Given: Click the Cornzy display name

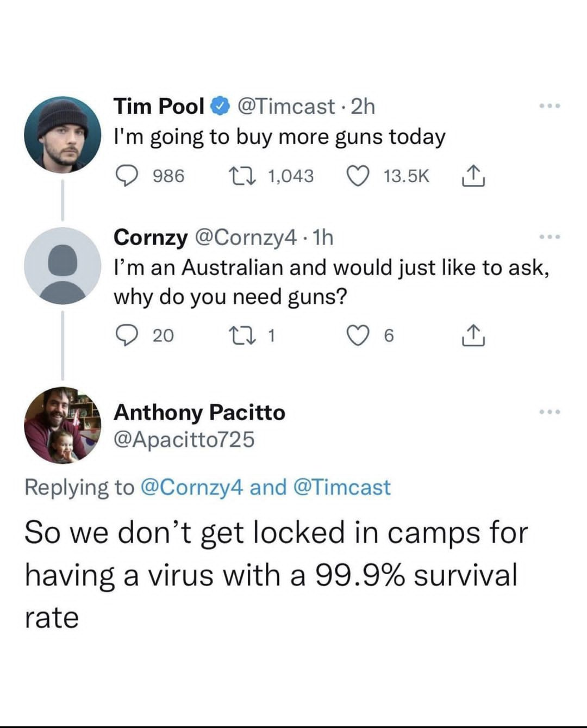Looking at the screenshot, I should (x=150, y=237).
